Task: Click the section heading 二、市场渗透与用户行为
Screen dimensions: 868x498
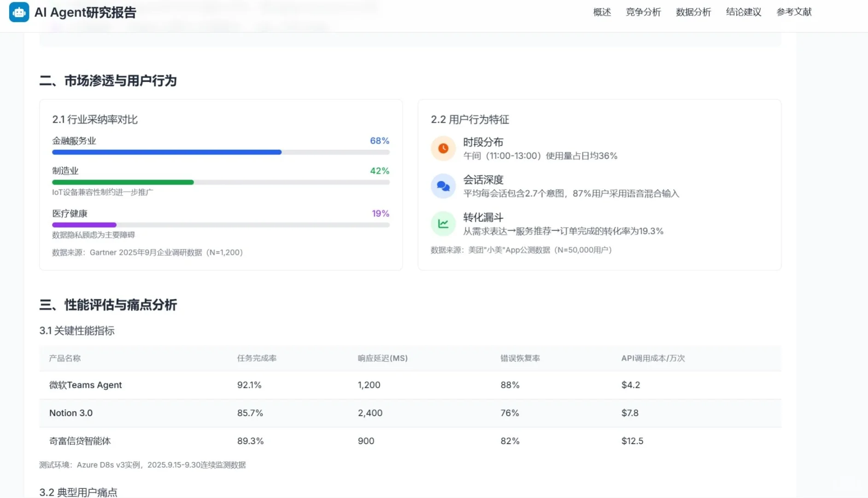Action: click(109, 81)
